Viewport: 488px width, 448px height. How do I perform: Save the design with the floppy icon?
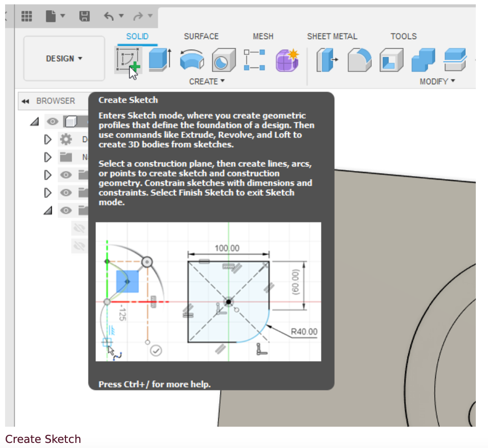point(84,16)
